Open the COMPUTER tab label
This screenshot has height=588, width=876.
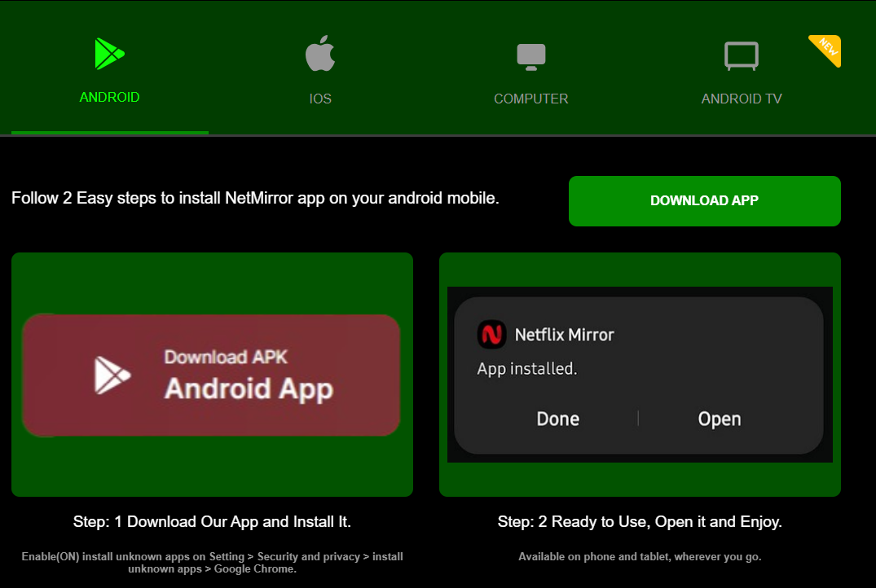pos(530,99)
